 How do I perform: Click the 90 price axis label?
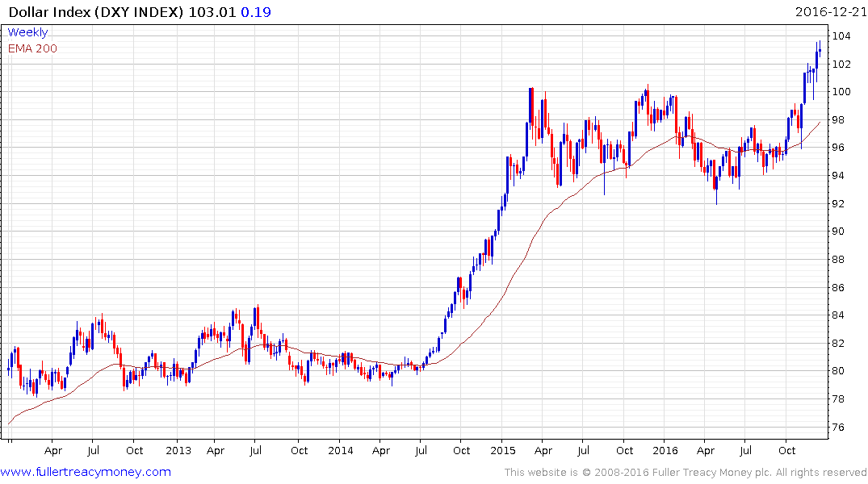[838, 232]
